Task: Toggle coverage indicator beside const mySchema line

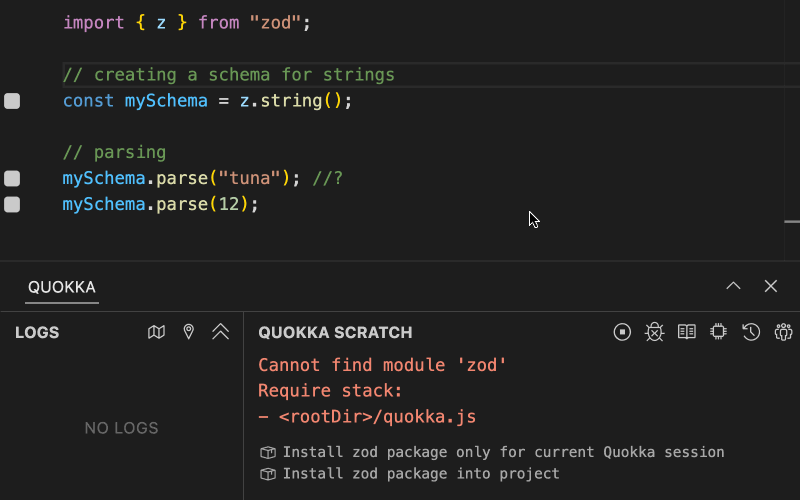Action: pos(12,101)
